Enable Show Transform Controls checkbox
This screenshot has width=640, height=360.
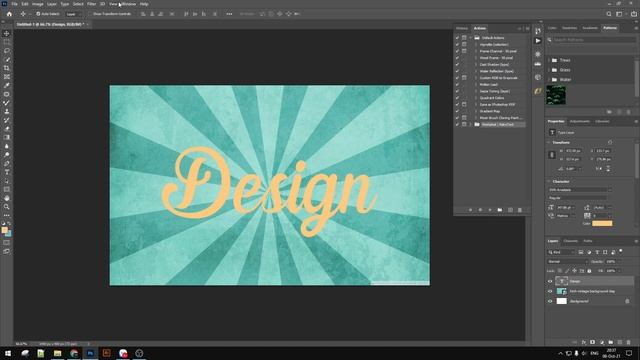(x=91, y=14)
